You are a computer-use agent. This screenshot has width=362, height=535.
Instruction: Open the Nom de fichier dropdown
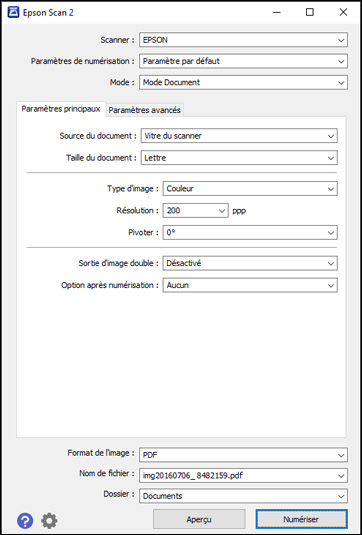(x=244, y=475)
